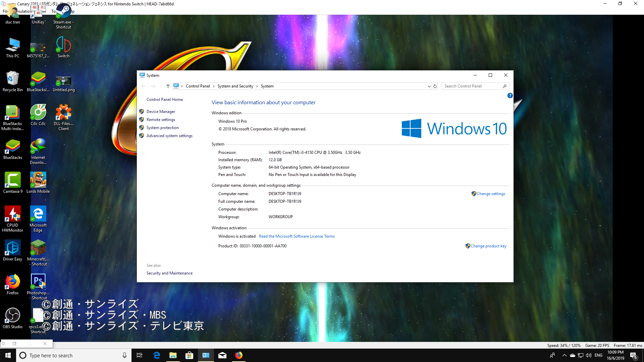Select Steam.exe Shortcut desktop icon
The width and height of the screenshot is (644, 362).
point(63,16)
